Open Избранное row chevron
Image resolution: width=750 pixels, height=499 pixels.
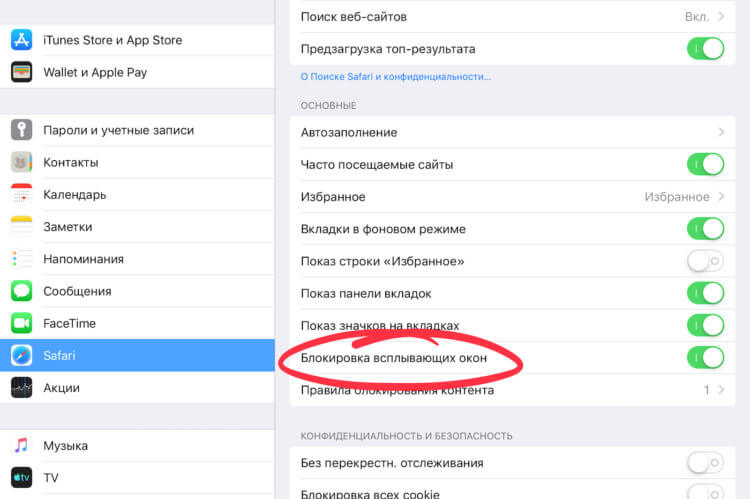pyautogui.click(x=721, y=197)
